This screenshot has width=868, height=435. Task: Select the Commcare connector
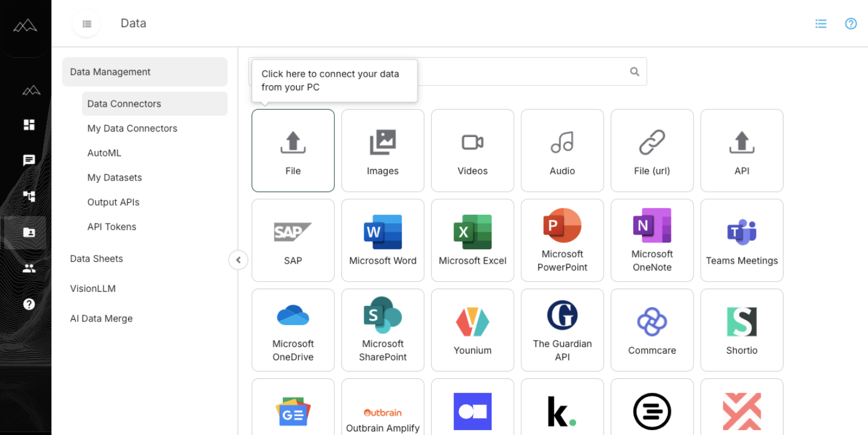tap(652, 330)
